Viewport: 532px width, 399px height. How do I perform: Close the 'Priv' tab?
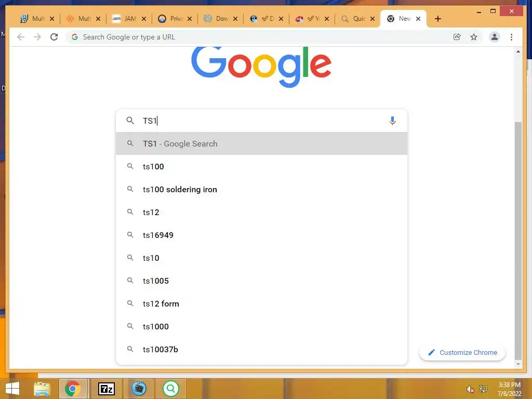click(190, 19)
